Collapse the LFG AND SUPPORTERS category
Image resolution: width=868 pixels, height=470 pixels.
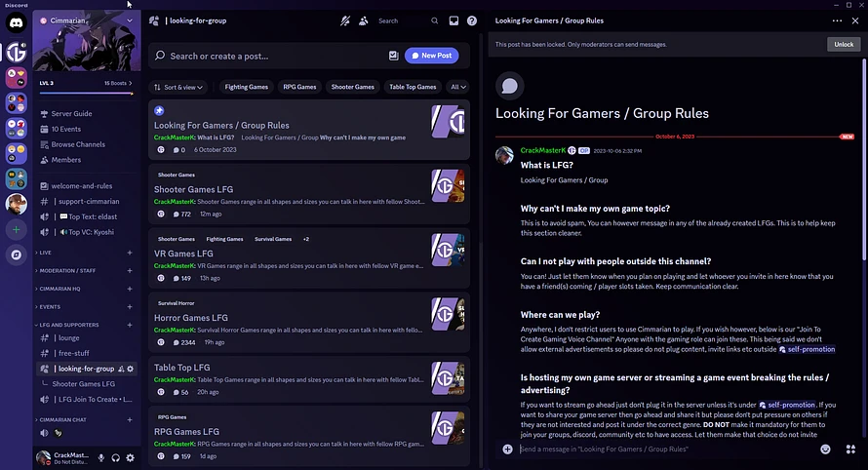tap(68, 325)
